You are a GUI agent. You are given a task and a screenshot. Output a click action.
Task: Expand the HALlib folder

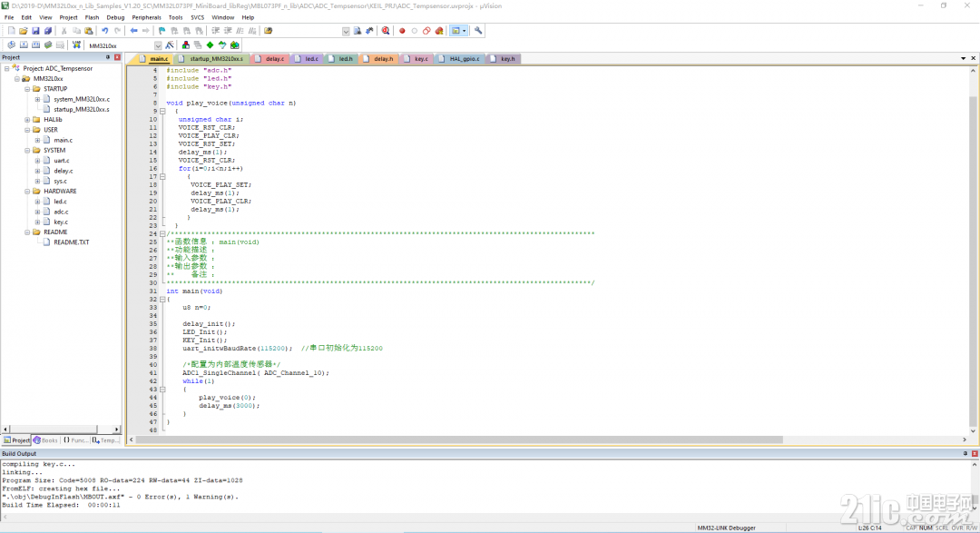click(x=27, y=120)
